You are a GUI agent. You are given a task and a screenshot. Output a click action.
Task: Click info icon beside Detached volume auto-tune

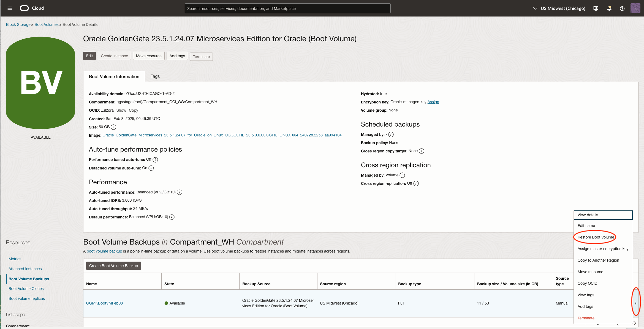tap(151, 168)
